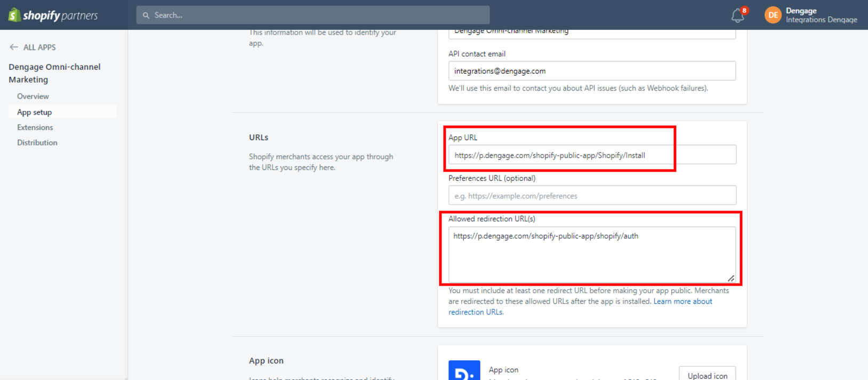Click the redirection URLs textarea resize handle
Screen dimensions: 868x380
730,278
